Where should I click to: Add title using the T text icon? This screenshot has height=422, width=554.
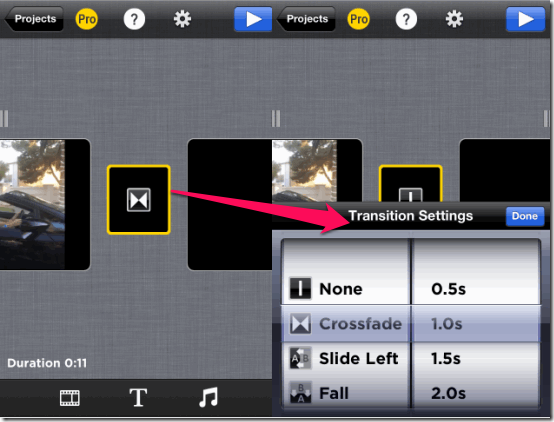coord(138,398)
